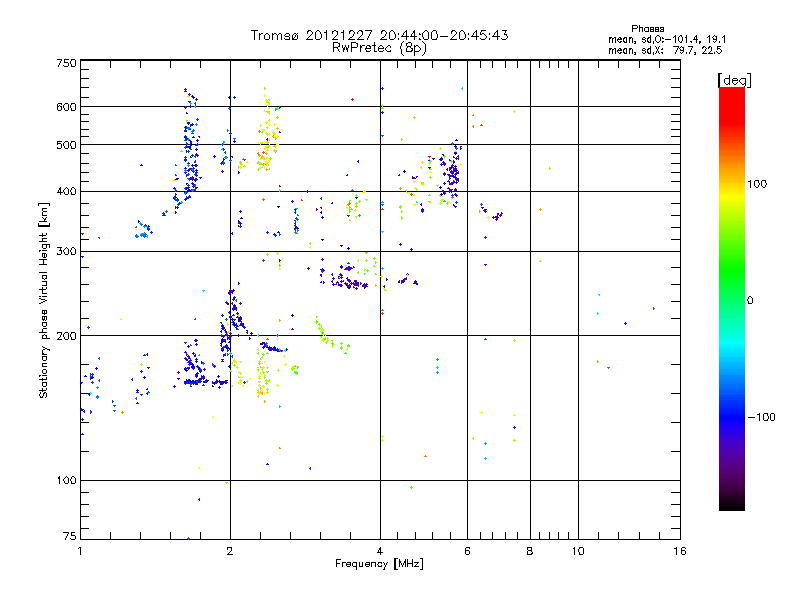Click the 'mean, sd,X: 79.7, 22.5' line
The height and width of the screenshot is (600, 800).
click(x=665, y=50)
